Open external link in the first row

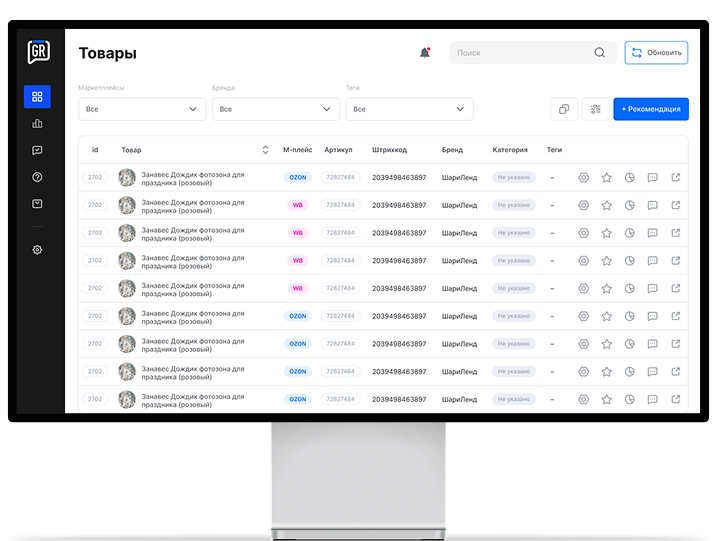tap(675, 177)
